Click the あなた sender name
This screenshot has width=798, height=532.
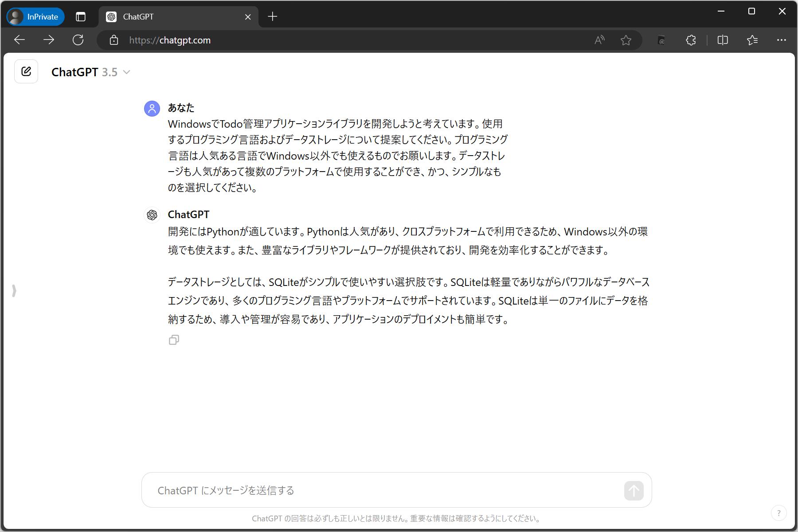[181, 108]
